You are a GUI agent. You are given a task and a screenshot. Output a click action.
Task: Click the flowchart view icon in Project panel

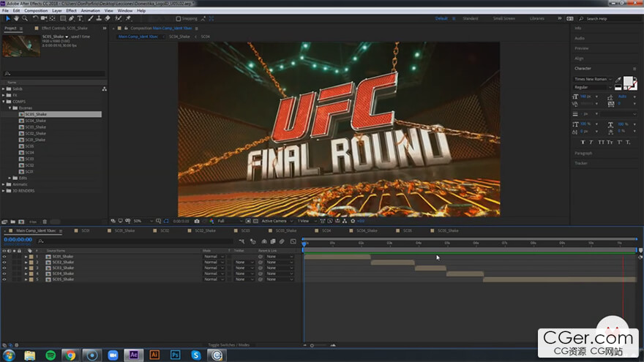pyautogui.click(x=105, y=89)
